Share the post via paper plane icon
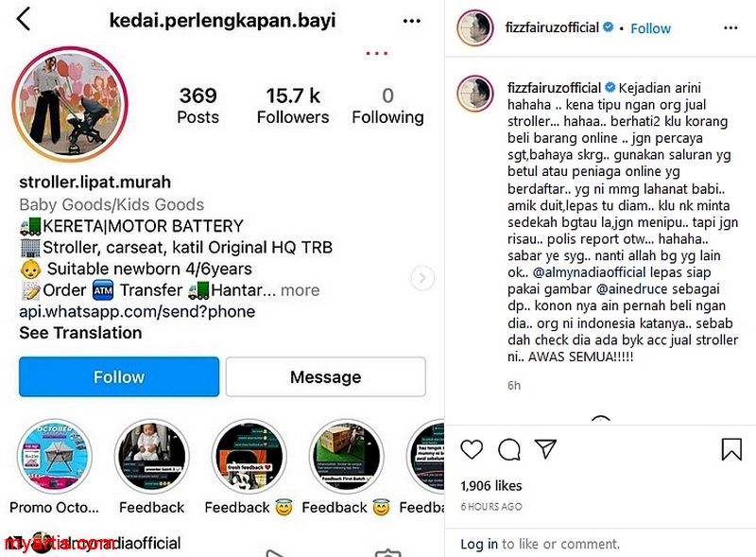The width and height of the screenshot is (756, 557). [x=546, y=449]
